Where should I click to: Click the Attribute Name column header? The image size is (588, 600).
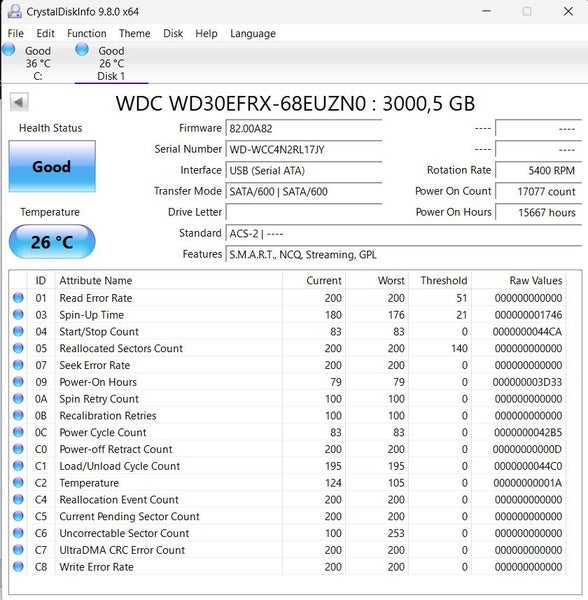click(169, 280)
